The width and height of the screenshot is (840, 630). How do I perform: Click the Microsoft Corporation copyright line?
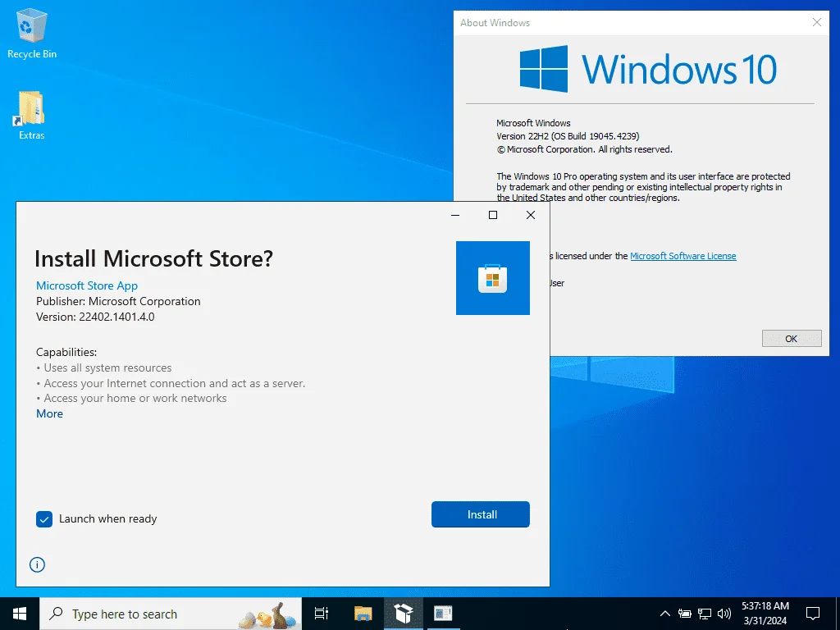click(584, 149)
